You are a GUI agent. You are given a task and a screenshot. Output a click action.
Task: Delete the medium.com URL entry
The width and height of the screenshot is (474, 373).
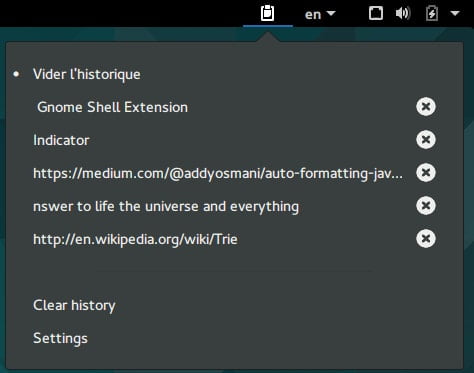pos(426,172)
